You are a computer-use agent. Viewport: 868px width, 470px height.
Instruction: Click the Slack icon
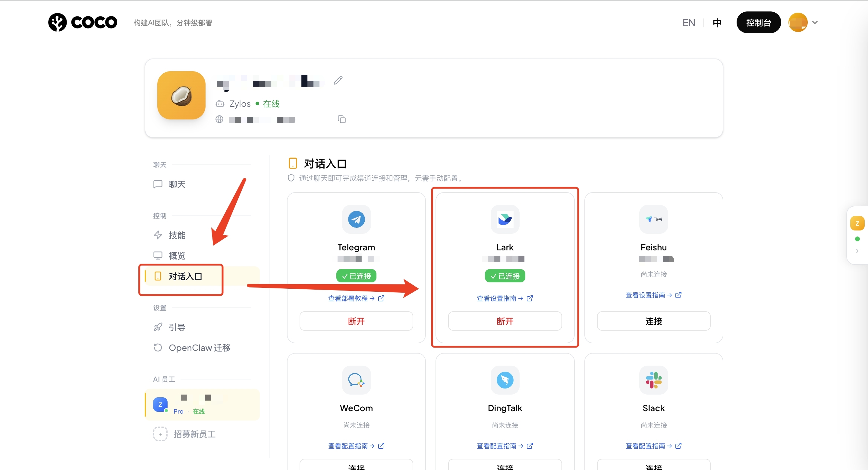click(x=653, y=380)
